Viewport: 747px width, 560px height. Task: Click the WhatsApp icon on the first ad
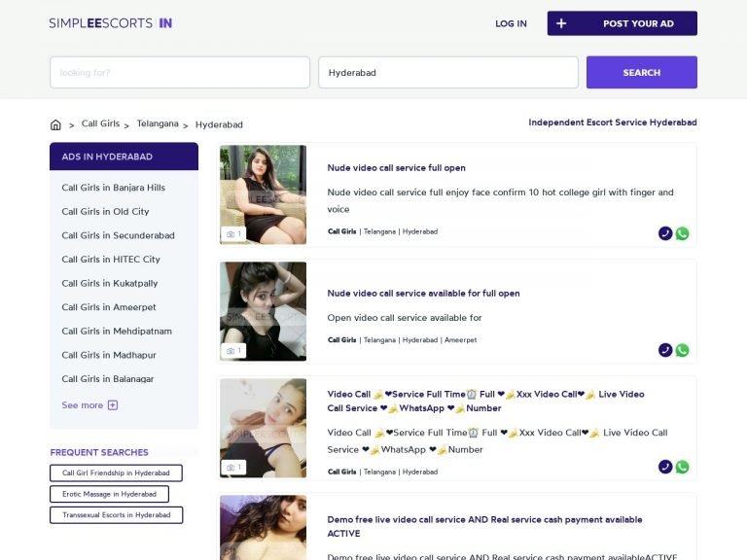tap(682, 233)
